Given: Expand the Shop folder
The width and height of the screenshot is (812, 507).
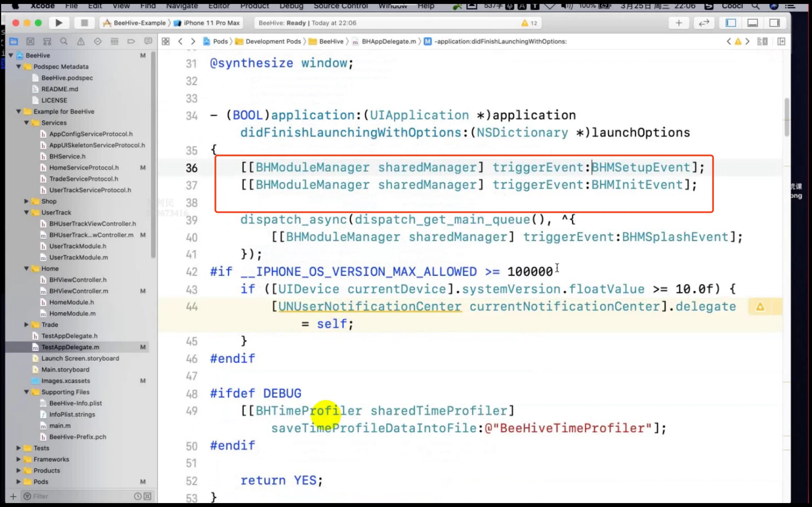Looking at the screenshot, I should [26, 201].
